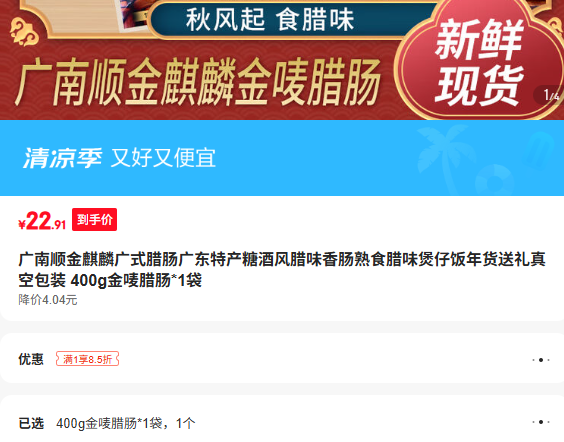Screen dimensions: 564x442
Task: Tap the 降价4.04元 price drop note
Action: point(48,300)
